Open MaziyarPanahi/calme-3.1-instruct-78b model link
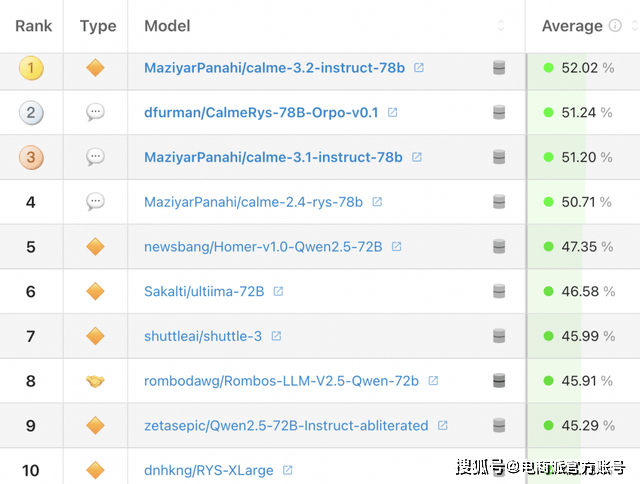Viewport: 640px width, 484px height. click(273, 157)
